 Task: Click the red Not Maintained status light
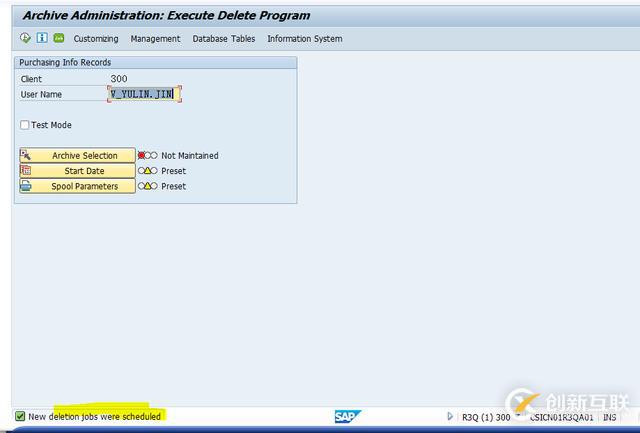[x=142, y=156]
